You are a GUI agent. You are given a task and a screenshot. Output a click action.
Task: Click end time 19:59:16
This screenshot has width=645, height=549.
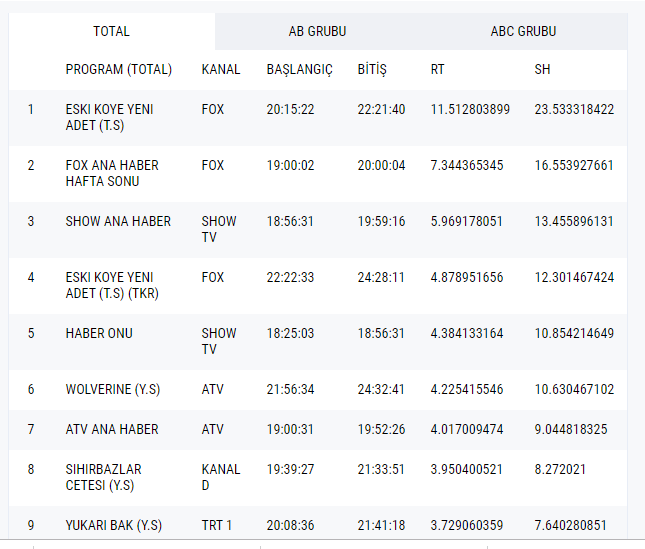(x=381, y=221)
